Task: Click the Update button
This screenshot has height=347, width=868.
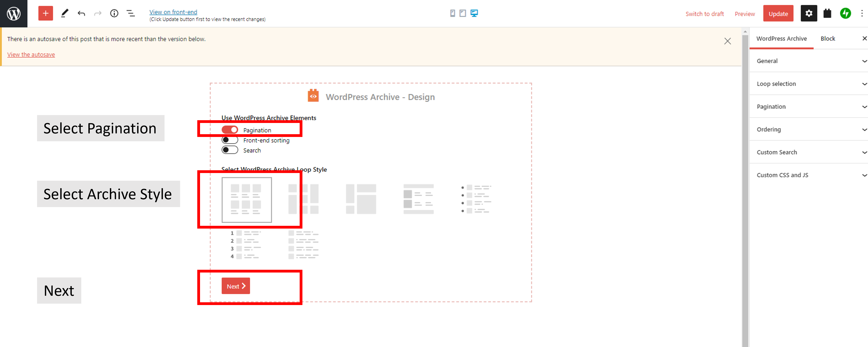Action: pyautogui.click(x=778, y=13)
